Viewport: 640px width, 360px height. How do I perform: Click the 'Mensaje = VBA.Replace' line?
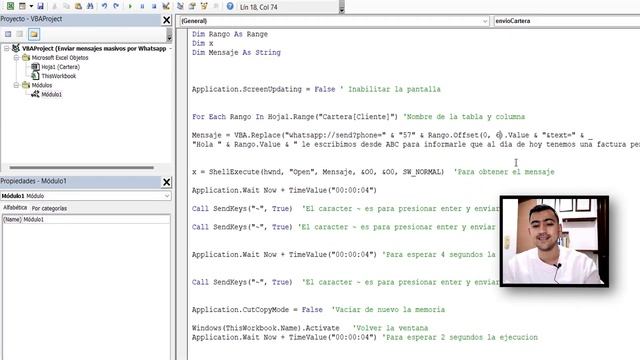tap(392, 135)
